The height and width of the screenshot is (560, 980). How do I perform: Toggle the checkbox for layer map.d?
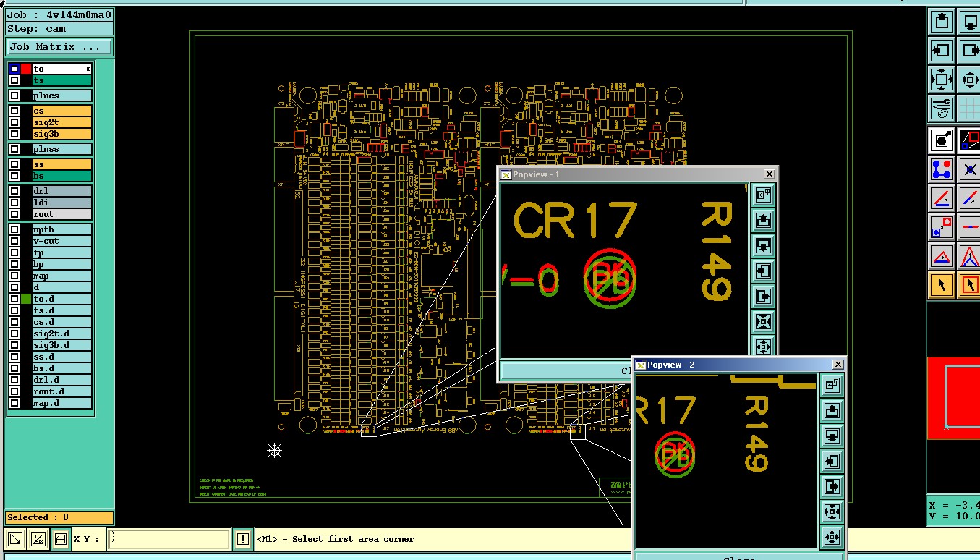pos(14,403)
